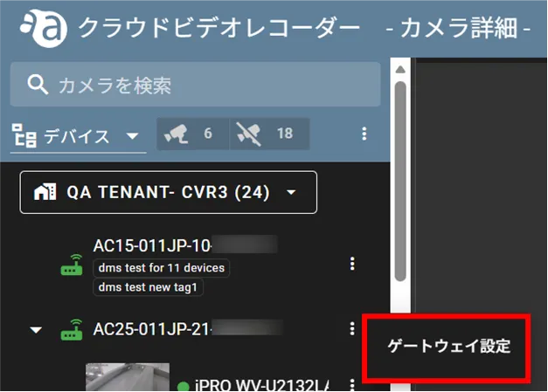This screenshot has height=392, width=548.
Task: Open the camera preview thumbnail under AC25
Action: pos(114,378)
